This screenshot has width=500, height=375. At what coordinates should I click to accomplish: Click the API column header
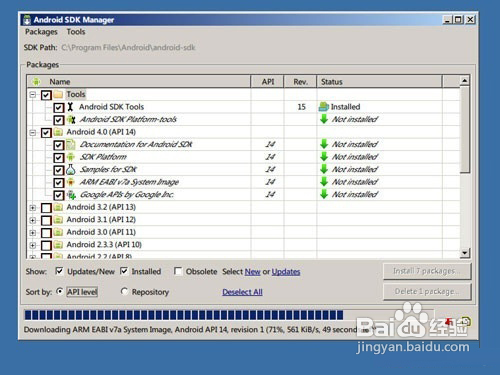coord(267,82)
